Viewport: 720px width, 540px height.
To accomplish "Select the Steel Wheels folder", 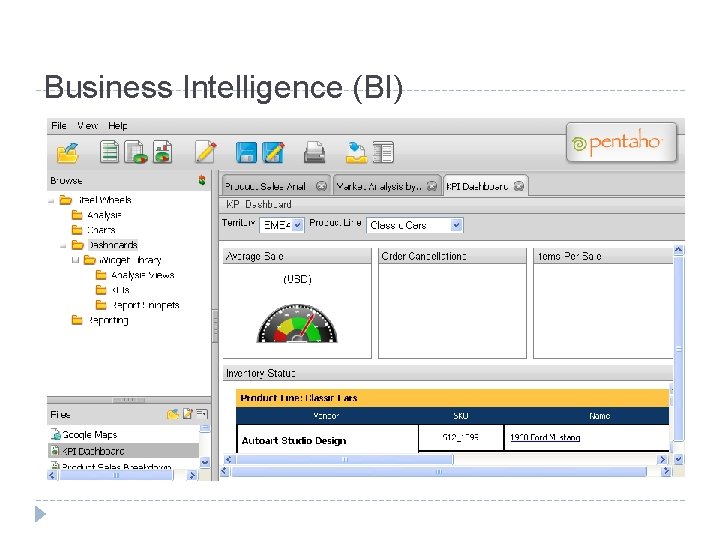I will pyautogui.click(x=105, y=200).
